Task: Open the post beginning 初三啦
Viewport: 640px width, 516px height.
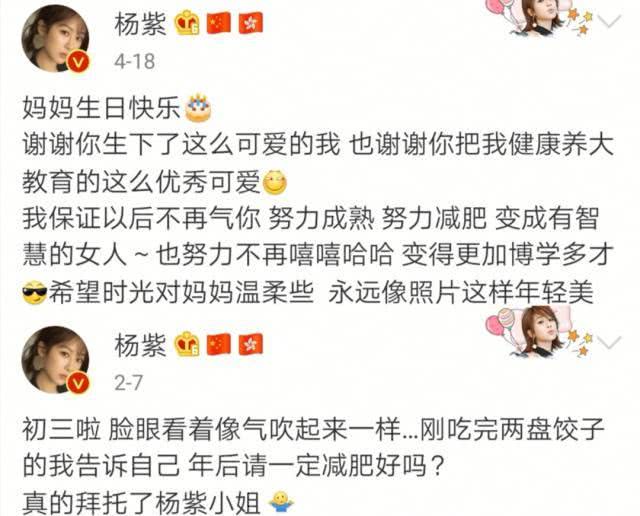Action: point(313,465)
